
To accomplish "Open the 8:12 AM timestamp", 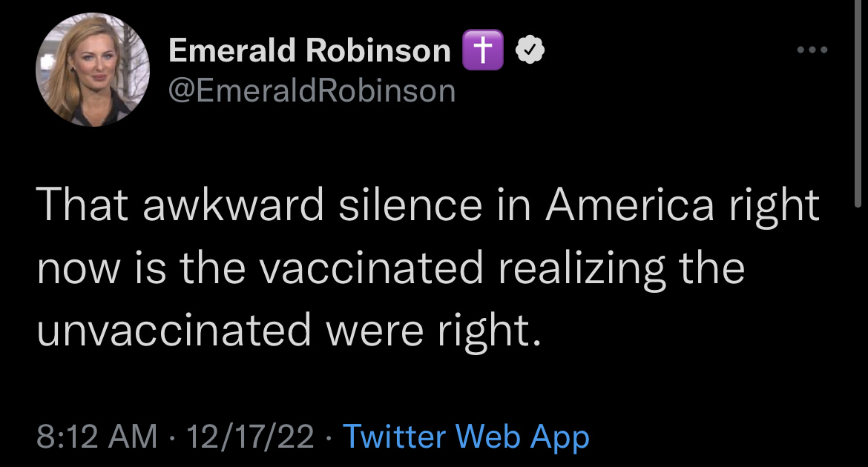I will 97,436.
